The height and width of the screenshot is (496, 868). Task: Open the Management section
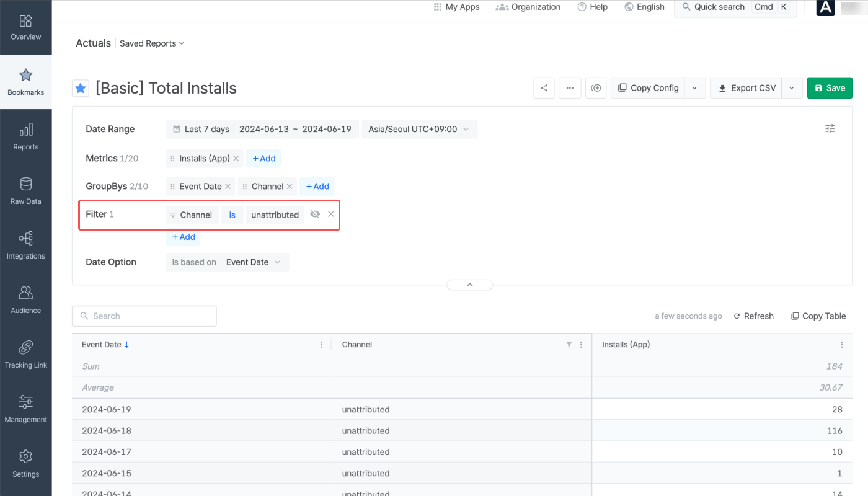[x=25, y=410]
